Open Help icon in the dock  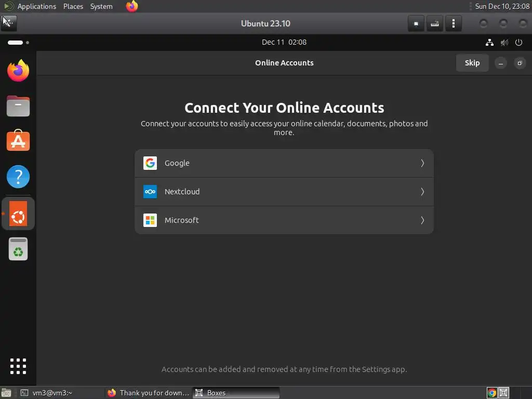18,177
